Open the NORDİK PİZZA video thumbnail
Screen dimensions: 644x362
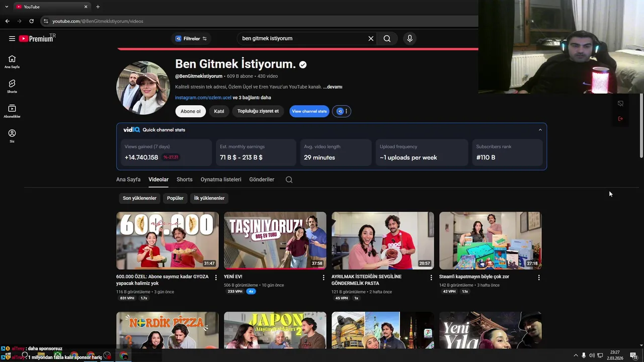click(168, 330)
